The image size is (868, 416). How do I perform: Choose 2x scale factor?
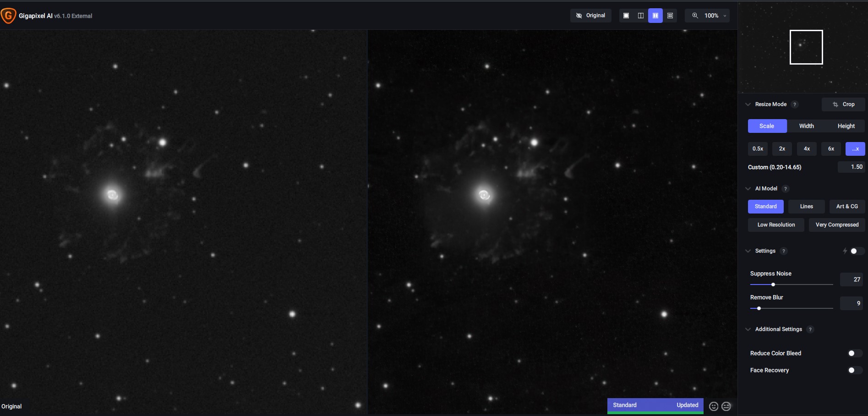[x=782, y=149]
